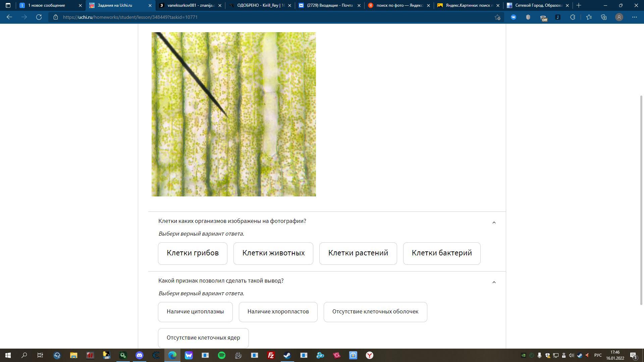Image resolution: width=644 pixels, height=362 pixels.
Task: Select answer Клетки бактерий
Action: 442,253
